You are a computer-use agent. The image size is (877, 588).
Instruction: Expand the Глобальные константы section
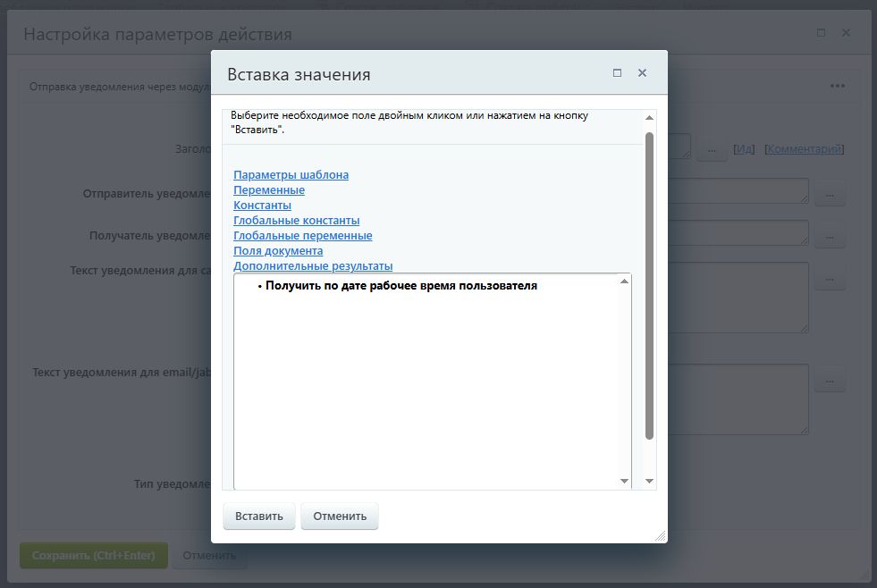pyautogui.click(x=295, y=220)
